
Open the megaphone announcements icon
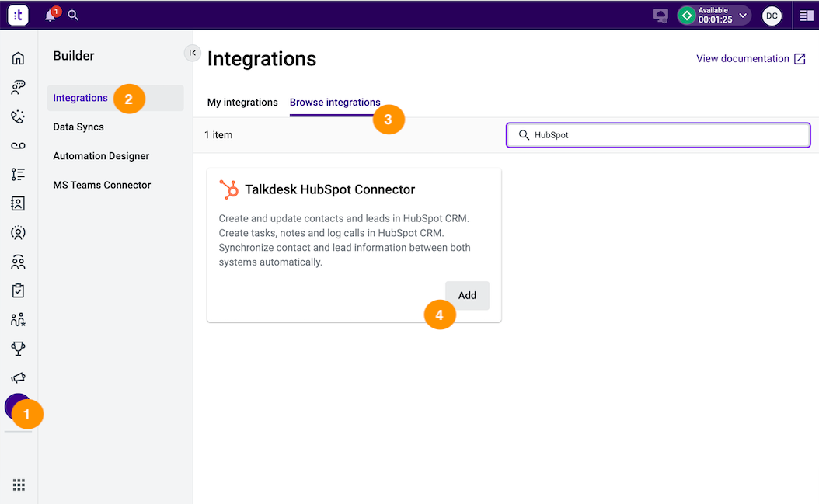click(19, 377)
